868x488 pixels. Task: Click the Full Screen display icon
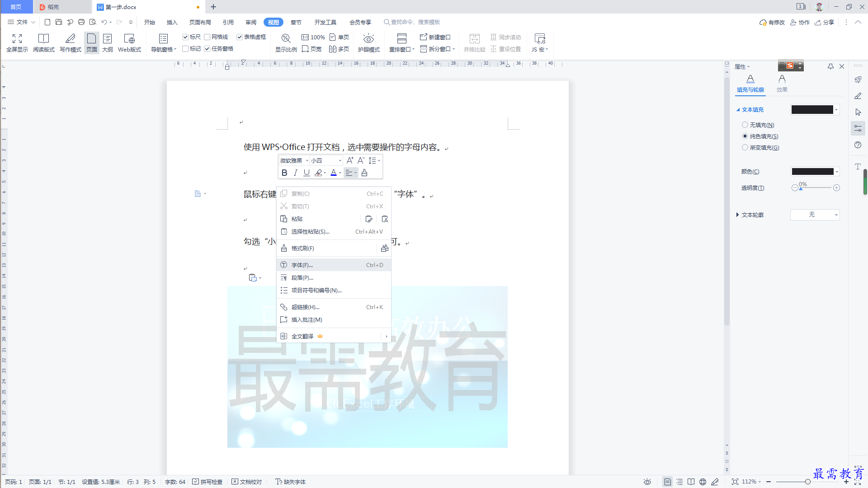tap(17, 43)
